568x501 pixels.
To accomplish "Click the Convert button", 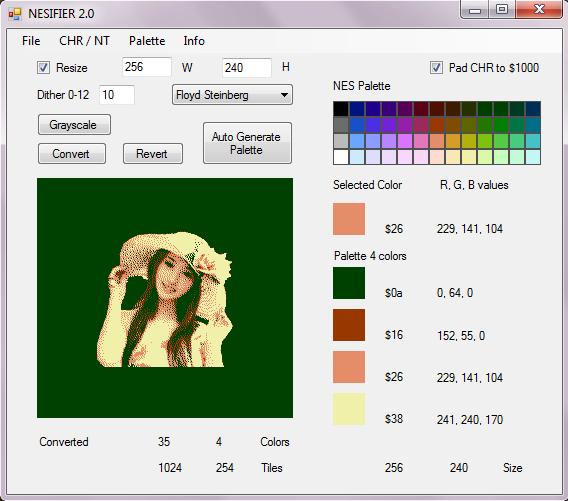I will tap(72, 154).
